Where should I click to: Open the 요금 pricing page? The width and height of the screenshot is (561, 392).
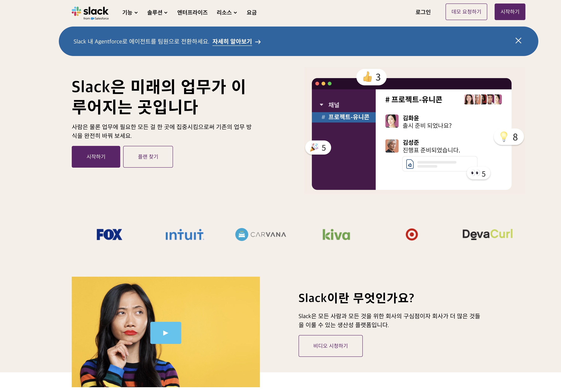coord(251,13)
